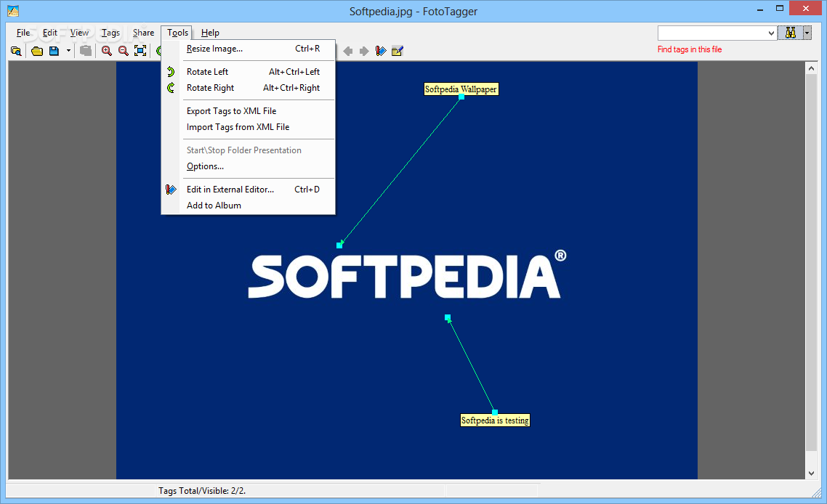Open the File menu

coord(23,33)
